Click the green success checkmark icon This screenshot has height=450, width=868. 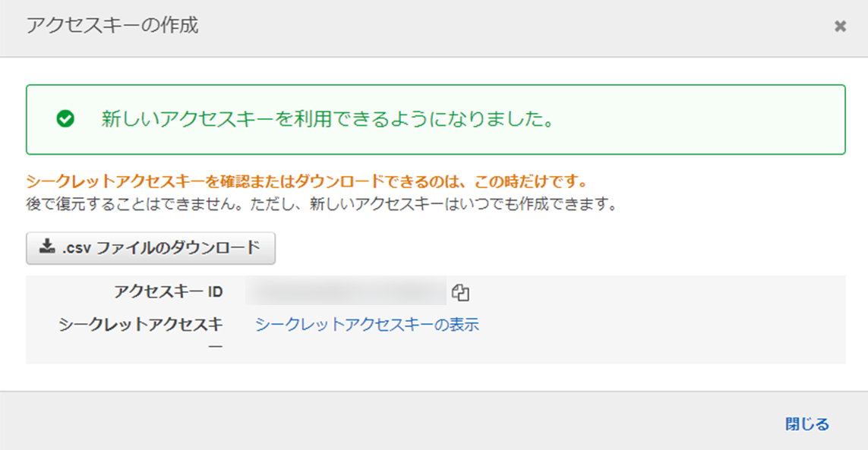[x=65, y=119]
